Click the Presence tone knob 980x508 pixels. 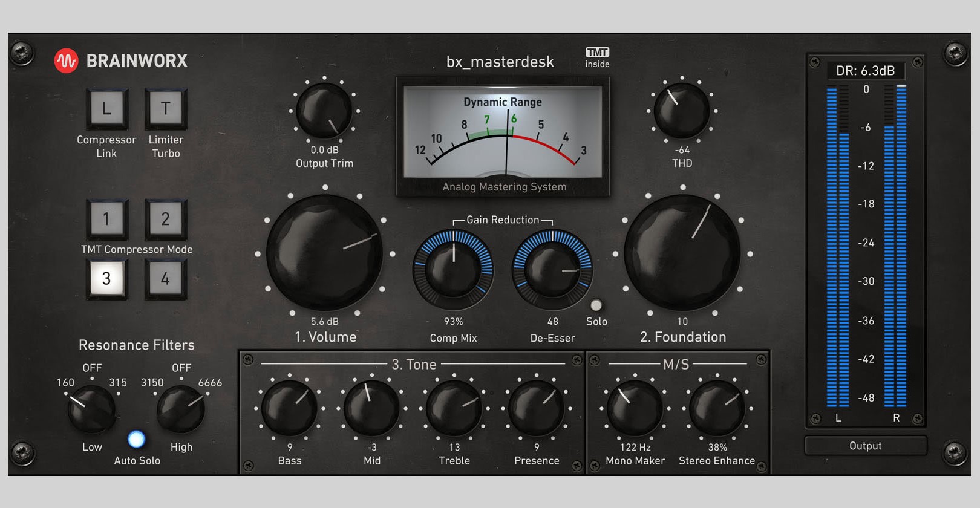click(536, 408)
